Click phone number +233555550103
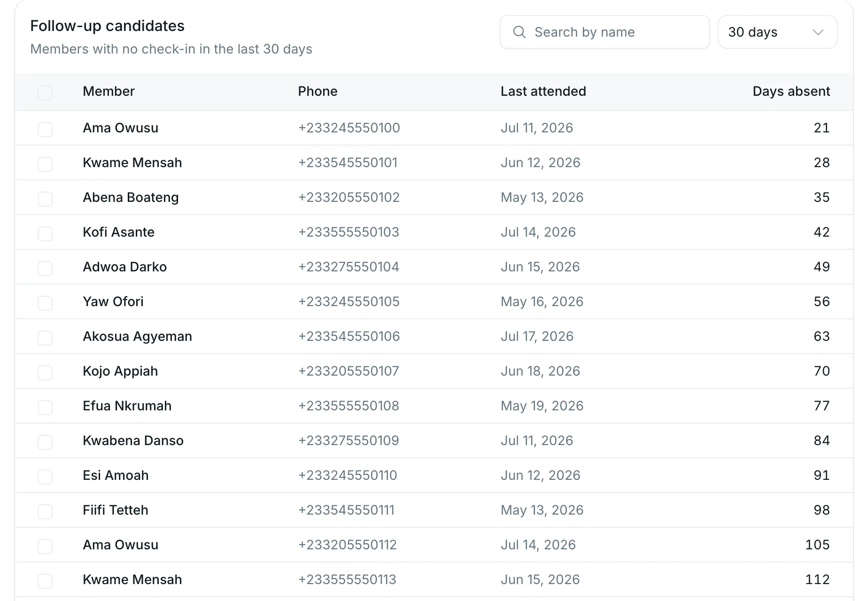868x601 pixels. [349, 232]
